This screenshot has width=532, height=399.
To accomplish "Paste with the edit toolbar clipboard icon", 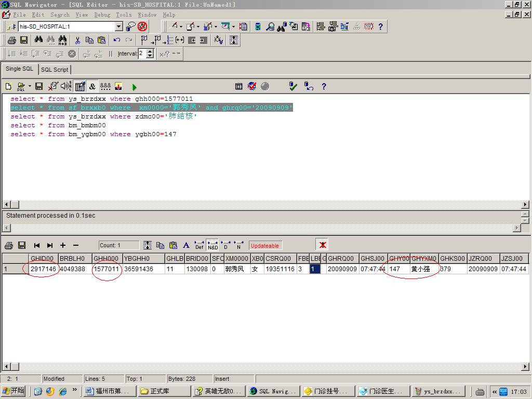I will click(101, 40).
